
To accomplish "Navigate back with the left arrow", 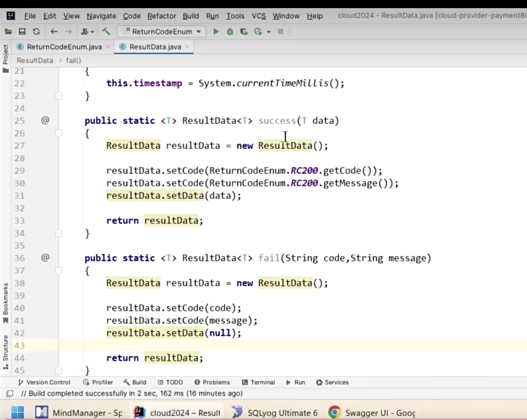I will point(54,32).
